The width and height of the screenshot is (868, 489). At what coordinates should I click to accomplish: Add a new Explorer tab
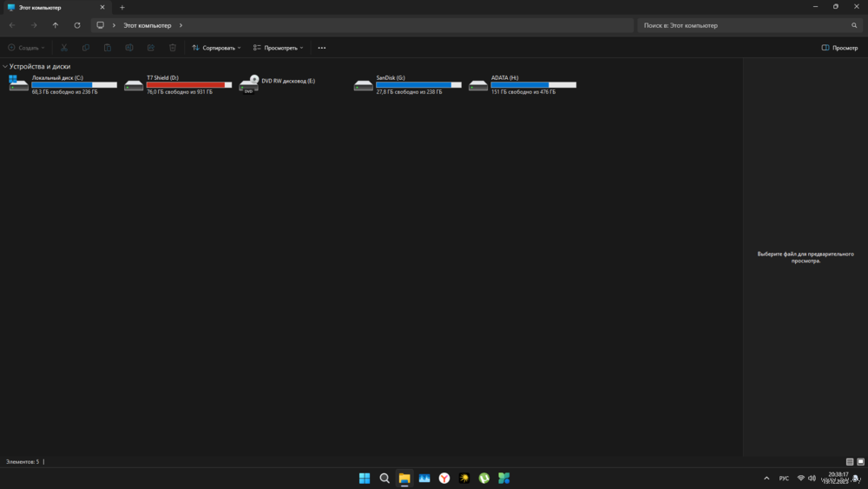(122, 7)
